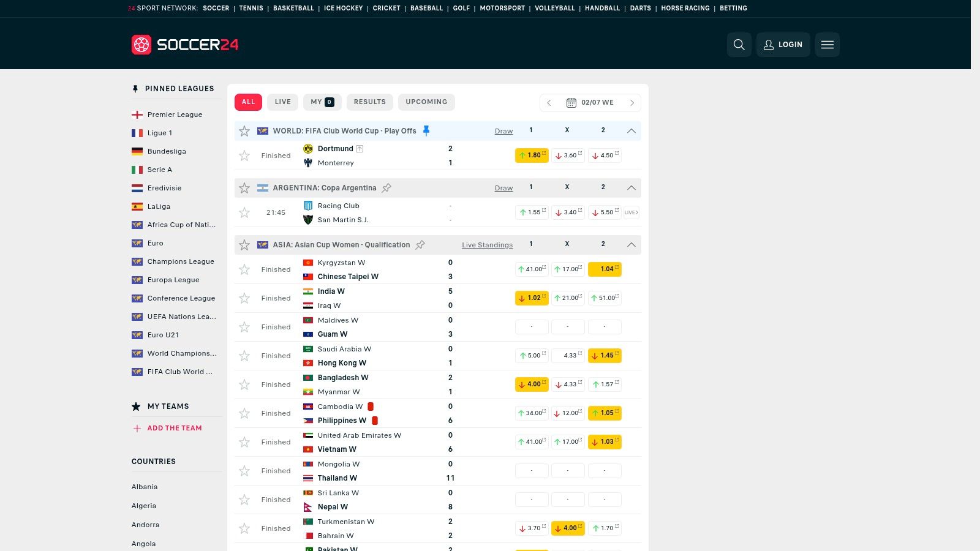Click the LOGIN button
Screen dimensions: 980x551
tap(783, 44)
